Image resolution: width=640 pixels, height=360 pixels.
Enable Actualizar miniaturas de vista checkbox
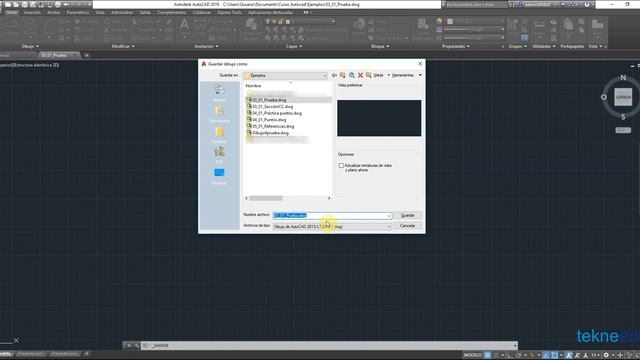click(341, 166)
